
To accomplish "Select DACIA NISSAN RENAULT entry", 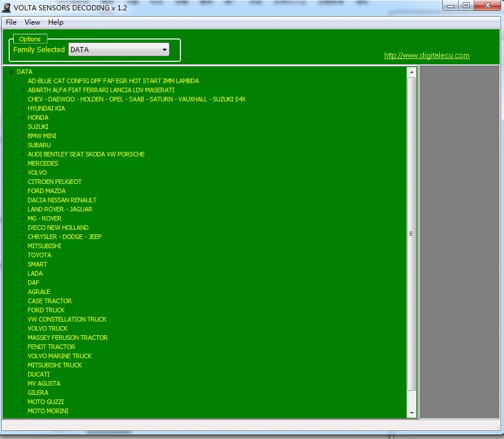I will (x=62, y=200).
